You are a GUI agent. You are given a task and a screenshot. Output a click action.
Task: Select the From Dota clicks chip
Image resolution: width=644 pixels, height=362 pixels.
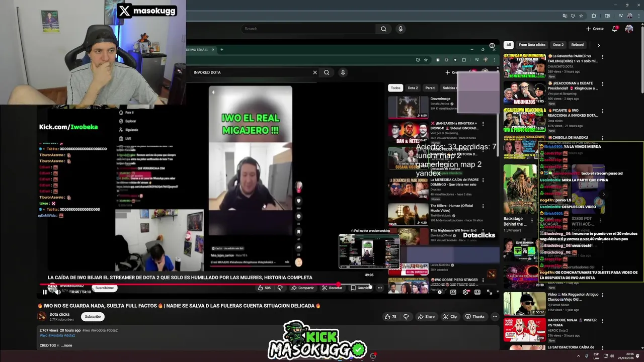[x=532, y=45]
